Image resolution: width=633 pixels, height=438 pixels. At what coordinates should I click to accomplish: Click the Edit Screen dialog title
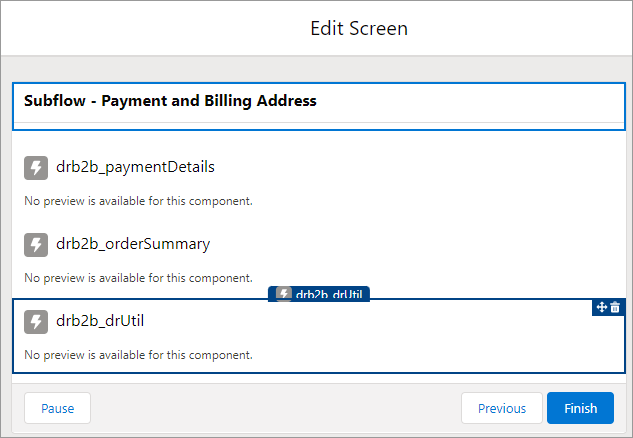[x=359, y=28]
